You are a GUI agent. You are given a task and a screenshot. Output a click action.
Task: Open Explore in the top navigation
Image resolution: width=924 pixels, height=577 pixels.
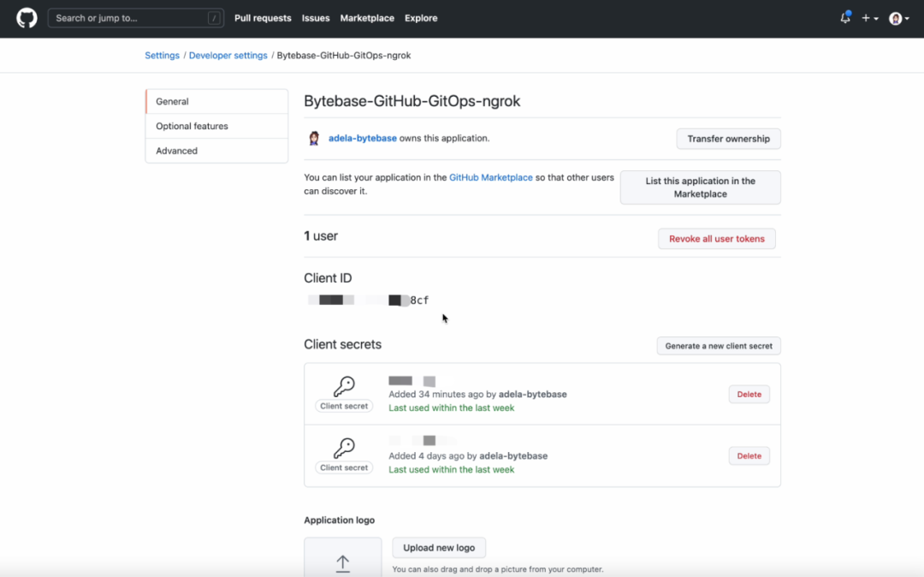coord(421,18)
